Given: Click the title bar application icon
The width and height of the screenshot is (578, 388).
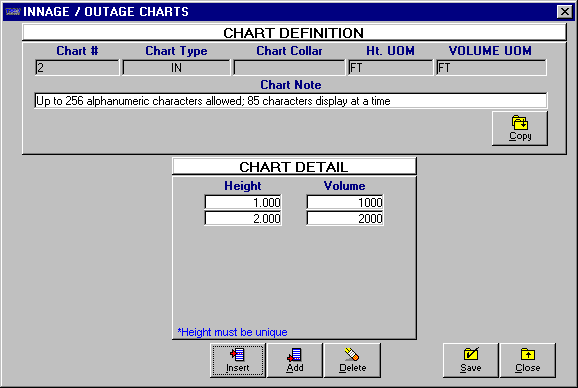Looking at the screenshot, I should click(x=13, y=12).
